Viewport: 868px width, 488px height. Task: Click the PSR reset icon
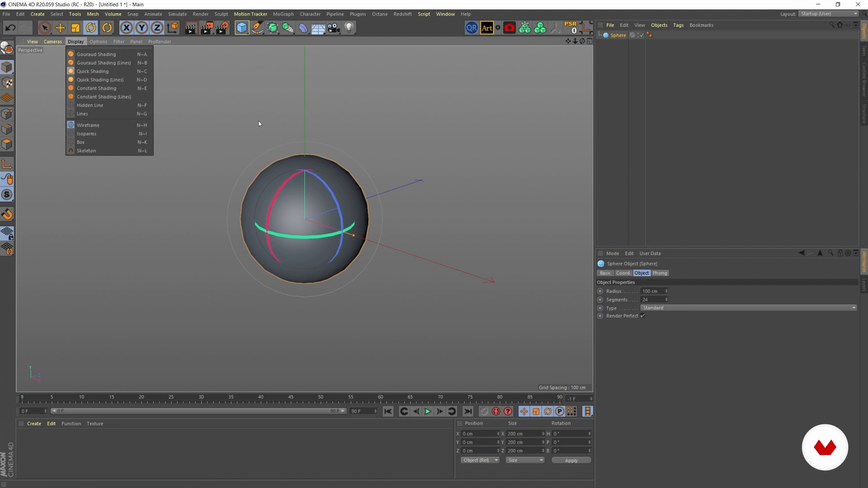pyautogui.click(x=571, y=28)
